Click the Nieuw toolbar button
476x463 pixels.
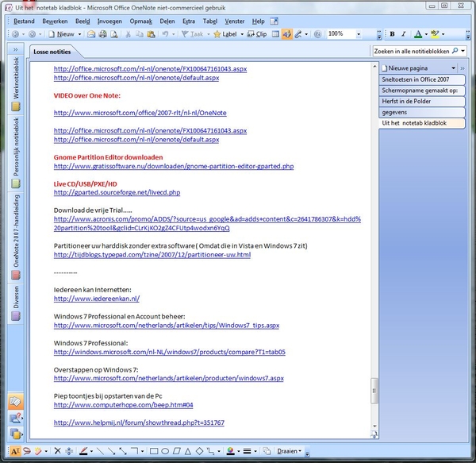coord(61,34)
